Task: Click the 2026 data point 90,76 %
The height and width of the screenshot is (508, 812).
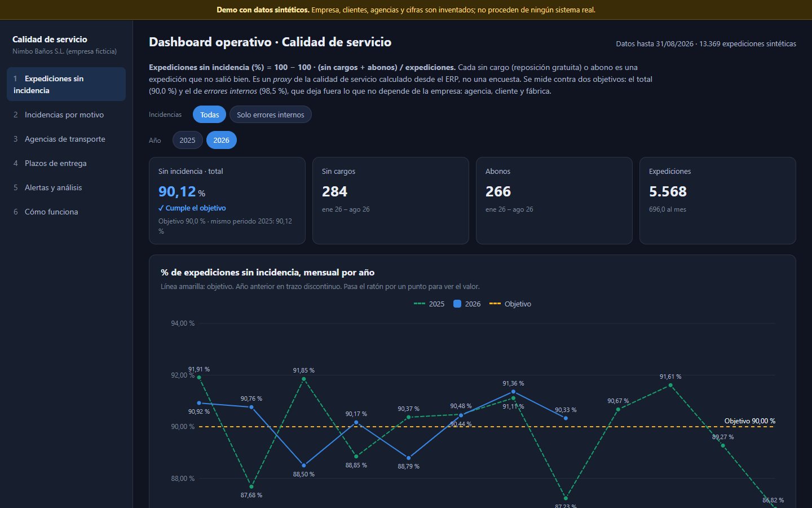Action: click(x=251, y=407)
